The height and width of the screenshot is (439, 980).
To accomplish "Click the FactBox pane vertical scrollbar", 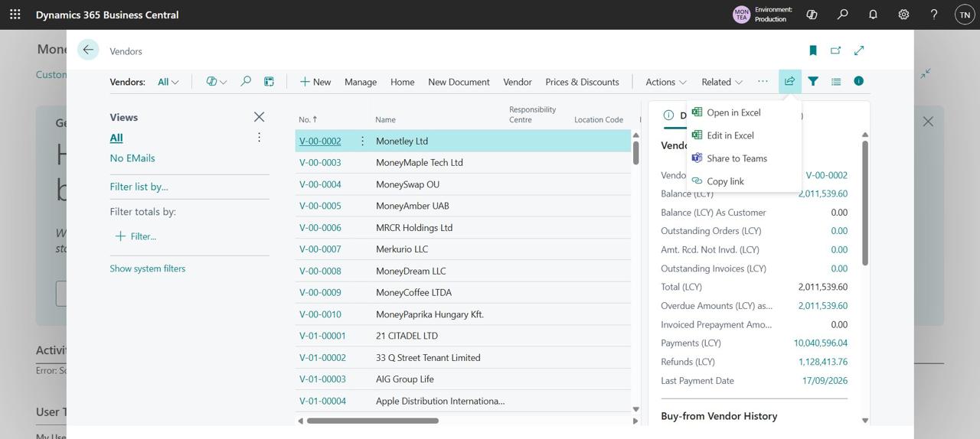I will [x=865, y=203].
